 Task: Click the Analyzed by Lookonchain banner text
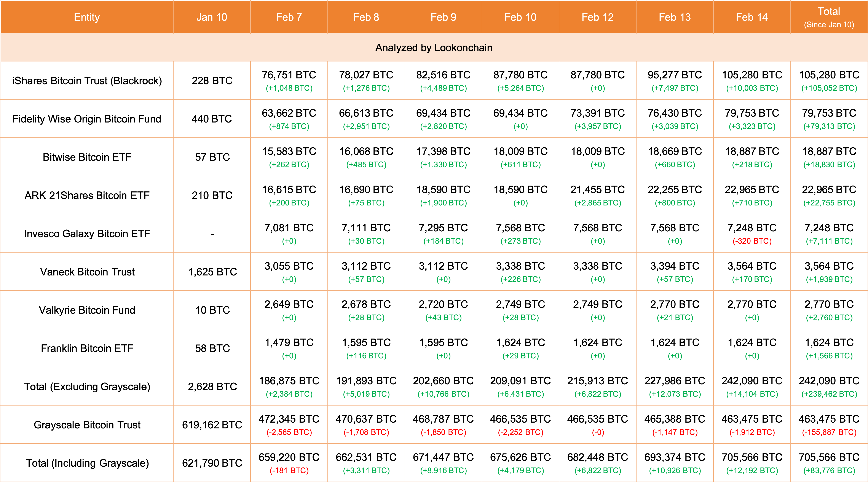[x=434, y=48]
